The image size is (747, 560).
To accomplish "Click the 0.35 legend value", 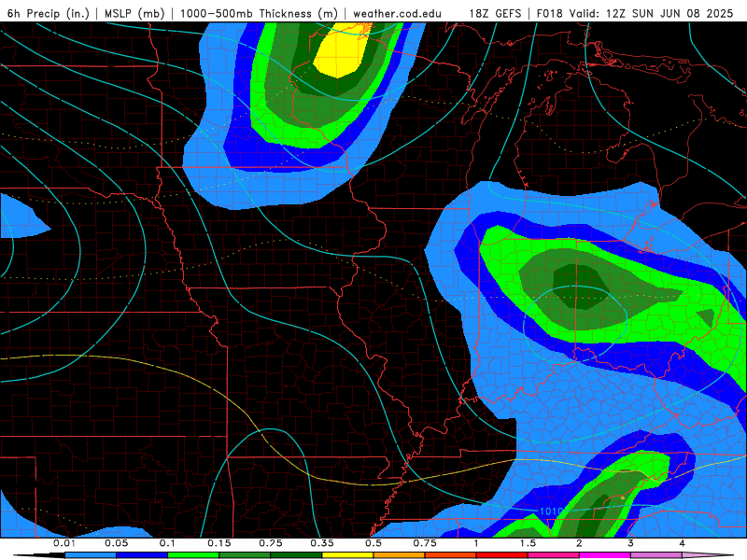I will point(322,543).
